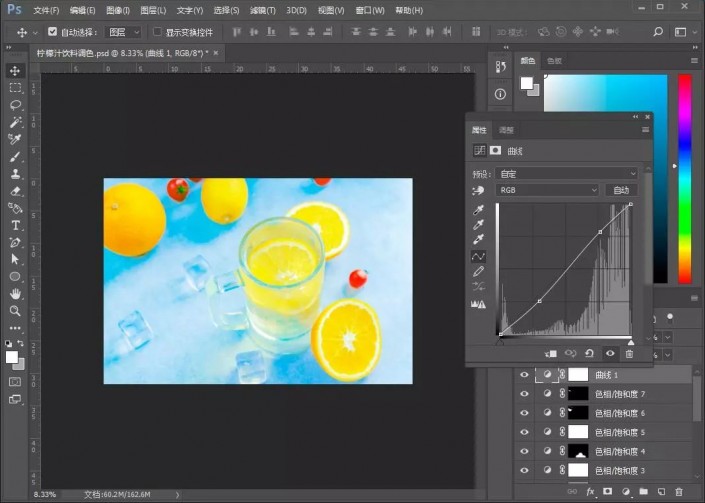Select the Clone Stamp tool
This screenshot has height=503, width=705.
tap(15, 174)
